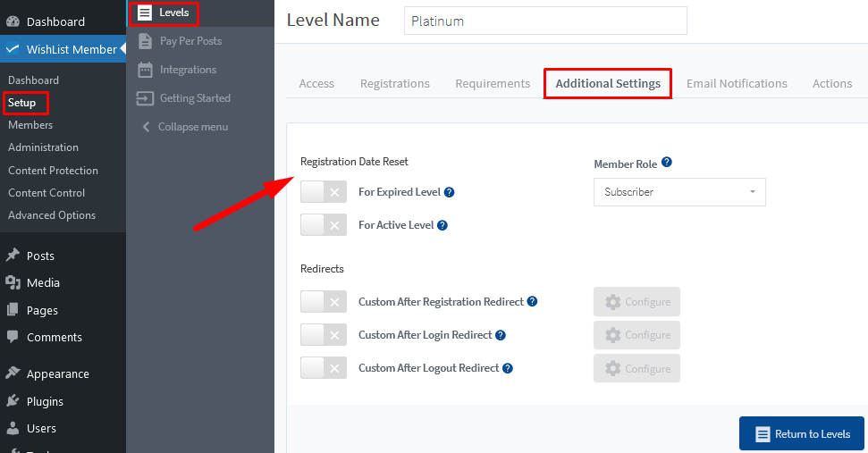Viewport: 868px width, 453px height.
Task: Collapse the WishList Member side menu
Action: pos(185,127)
